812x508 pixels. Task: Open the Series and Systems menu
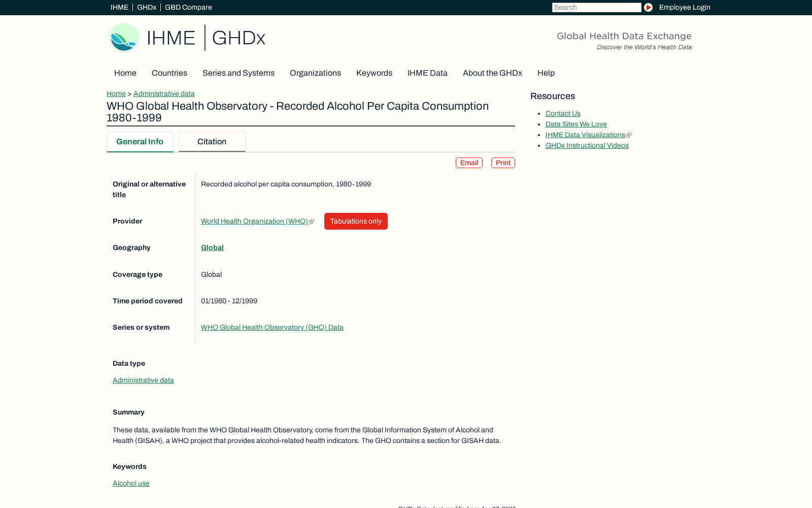pyautogui.click(x=239, y=73)
